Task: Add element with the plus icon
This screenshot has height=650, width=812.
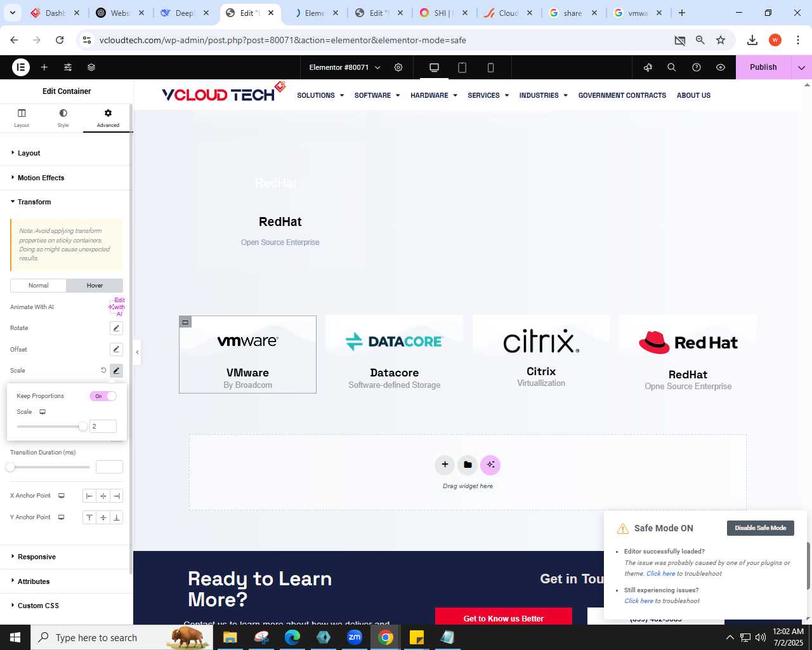Action: [x=44, y=67]
